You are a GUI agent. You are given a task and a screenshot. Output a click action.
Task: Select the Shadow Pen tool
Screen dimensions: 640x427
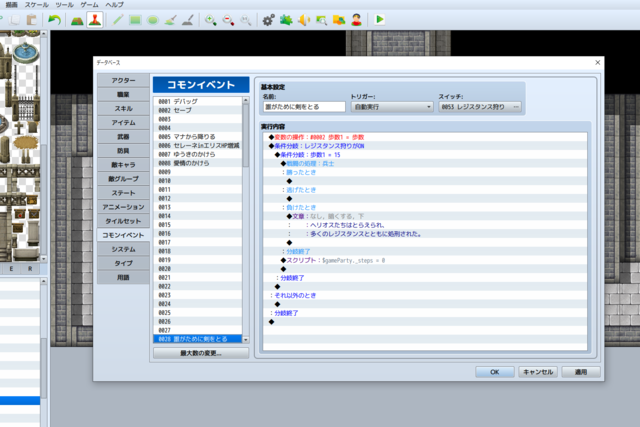tap(187, 20)
